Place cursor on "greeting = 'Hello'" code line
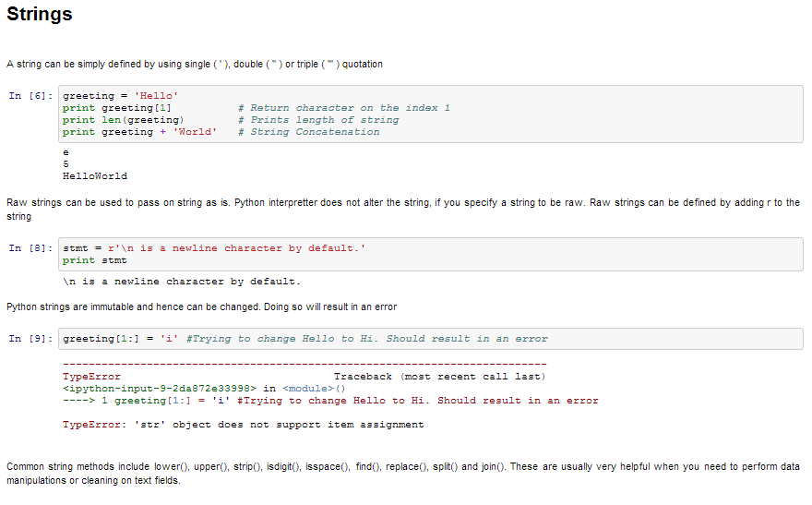 [120, 96]
